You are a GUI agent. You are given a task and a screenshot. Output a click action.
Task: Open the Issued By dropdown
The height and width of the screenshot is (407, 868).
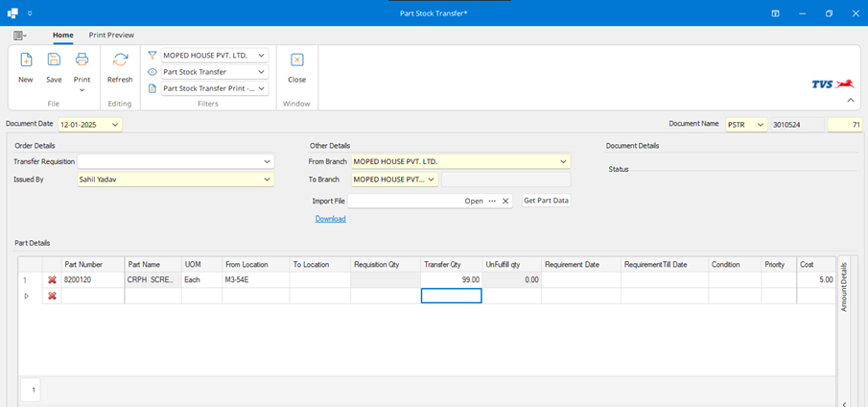click(267, 179)
